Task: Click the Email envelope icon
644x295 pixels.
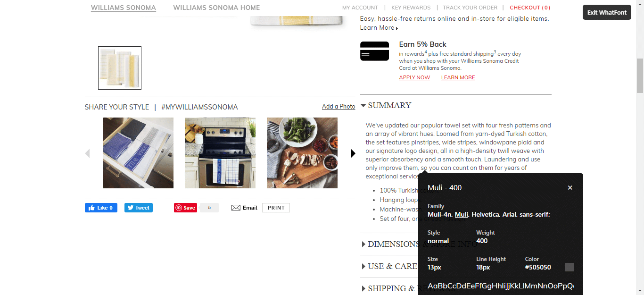Action: point(236,208)
